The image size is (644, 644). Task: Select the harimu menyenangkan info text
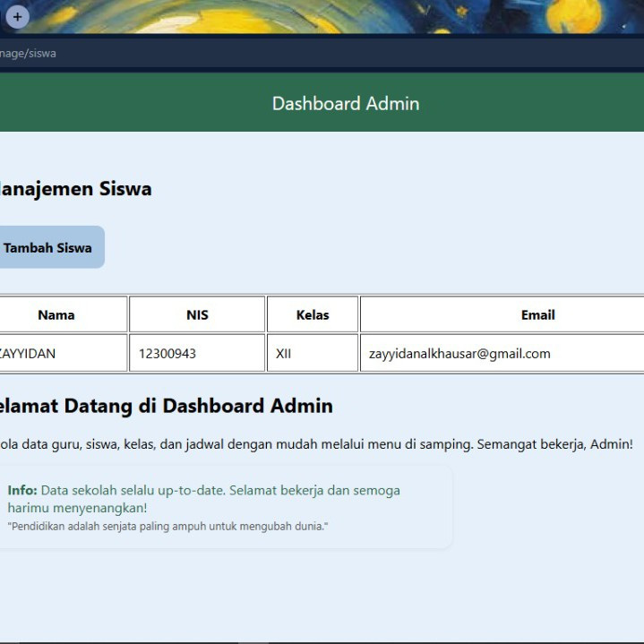(x=77, y=508)
